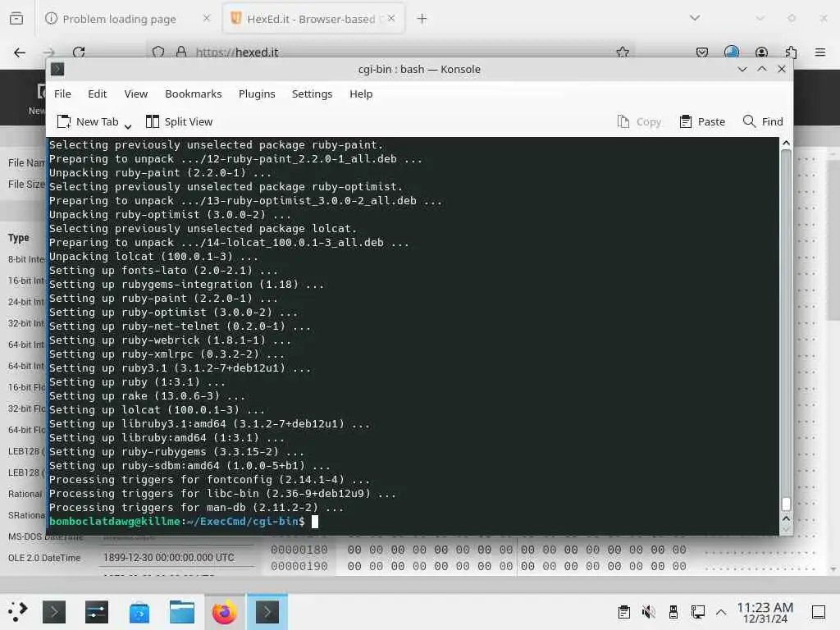Screen dimensions: 840x630
Task: Open the Help menu in Konsole
Action: (361, 94)
